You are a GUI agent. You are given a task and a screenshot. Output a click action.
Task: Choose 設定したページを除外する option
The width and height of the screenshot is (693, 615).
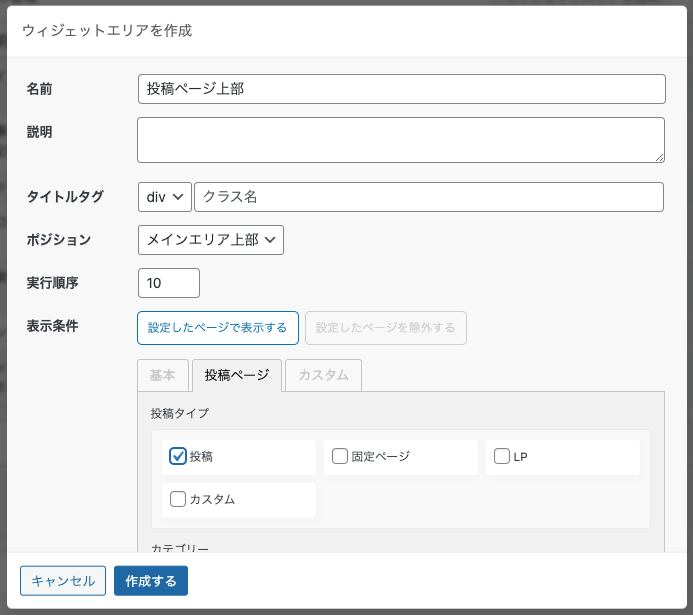[385, 328]
